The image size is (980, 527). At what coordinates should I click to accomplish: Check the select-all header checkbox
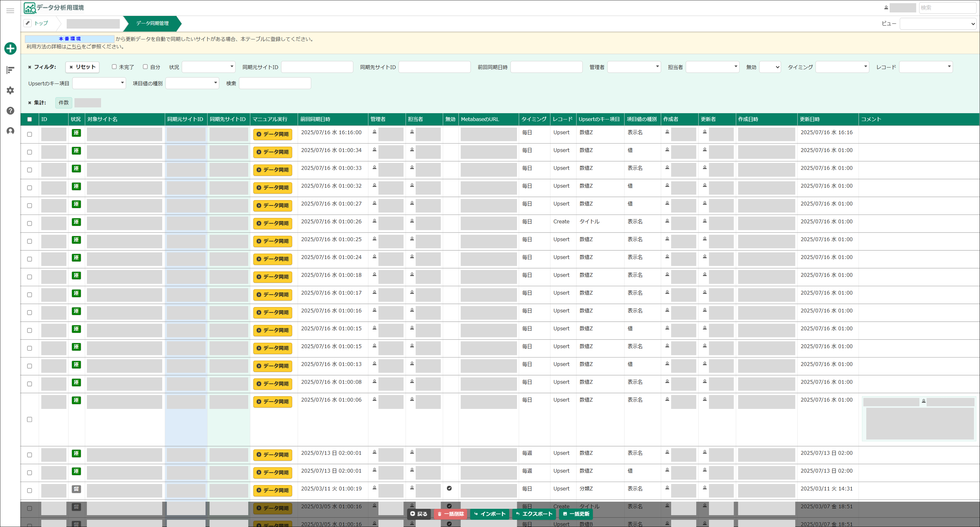(x=30, y=120)
